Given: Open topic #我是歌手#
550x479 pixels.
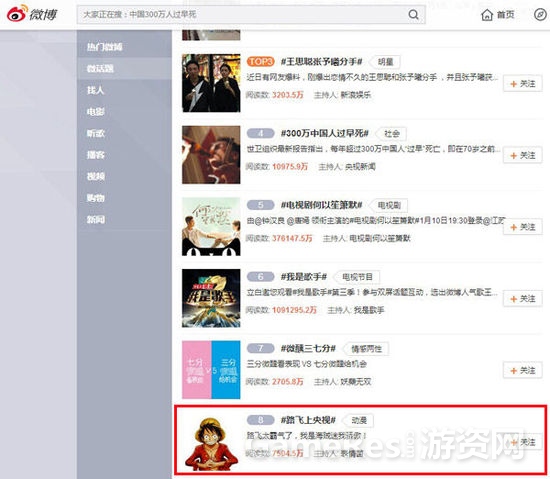Looking at the screenshot, I should coord(304,277).
